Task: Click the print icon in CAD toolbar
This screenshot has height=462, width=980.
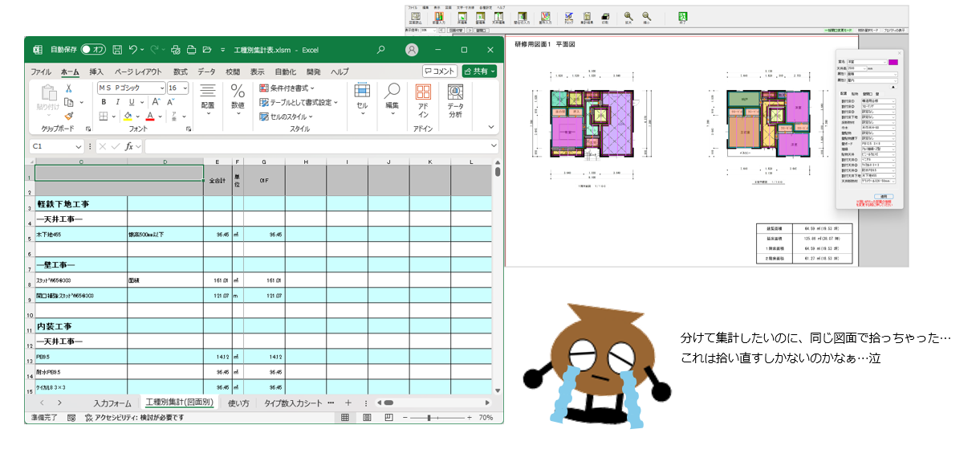Action: click(604, 18)
